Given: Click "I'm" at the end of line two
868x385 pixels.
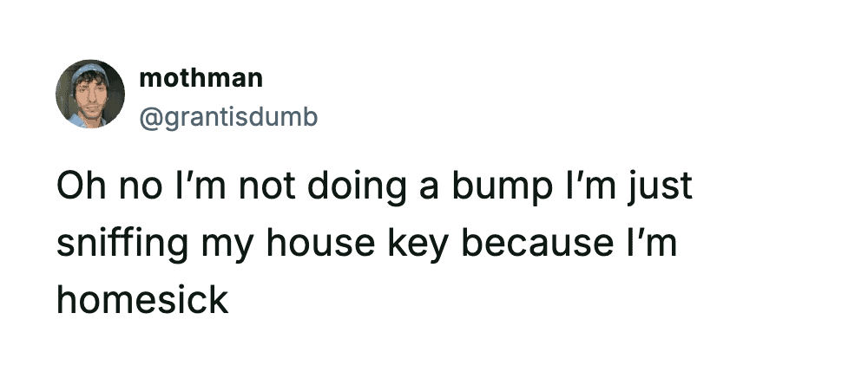Looking at the screenshot, I should coord(651,244).
